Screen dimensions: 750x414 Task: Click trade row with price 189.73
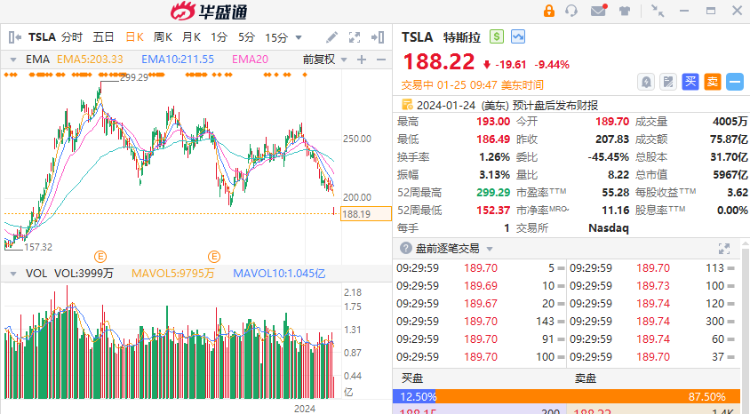point(653,286)
